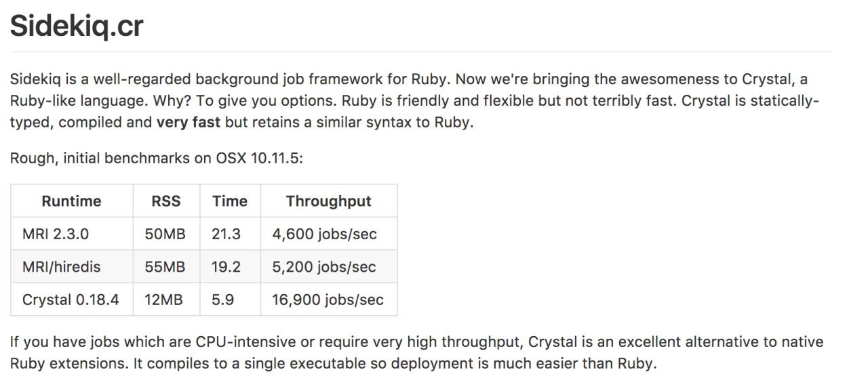Click the paragraph about CPU-intensive jobs

coord(416,352)
